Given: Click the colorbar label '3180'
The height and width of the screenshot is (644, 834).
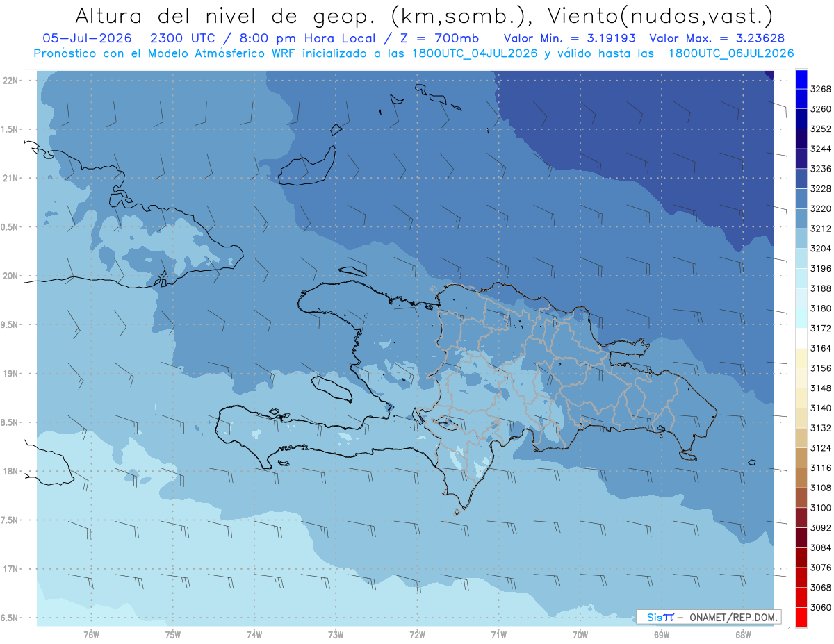Looking at the screenshot, I should click(821, 308).
